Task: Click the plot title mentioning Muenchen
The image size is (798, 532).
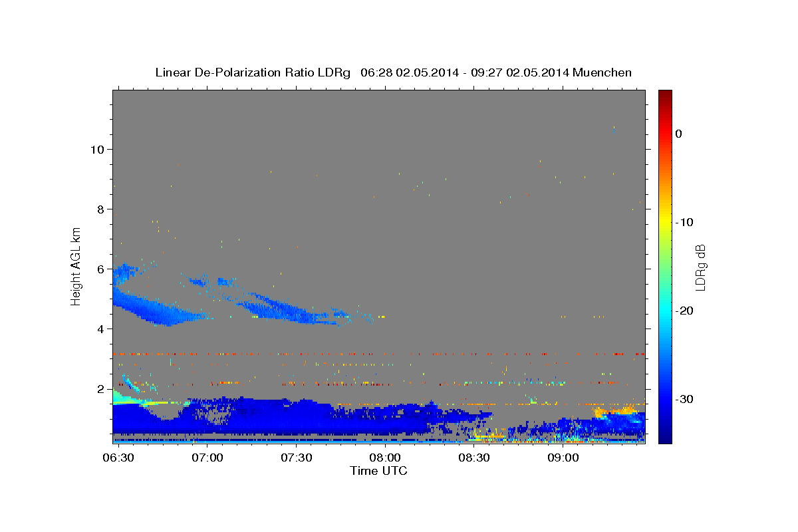Action: pyautogui.click(x=393, y=72)
